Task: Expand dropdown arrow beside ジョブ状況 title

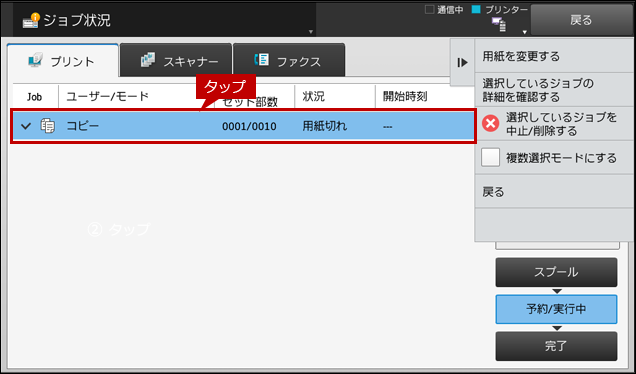Action: pos(311,32)
